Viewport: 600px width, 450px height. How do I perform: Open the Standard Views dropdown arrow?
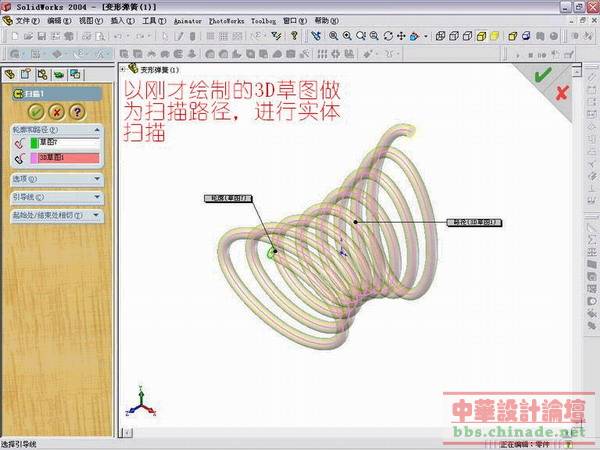(x=426, y=36)
